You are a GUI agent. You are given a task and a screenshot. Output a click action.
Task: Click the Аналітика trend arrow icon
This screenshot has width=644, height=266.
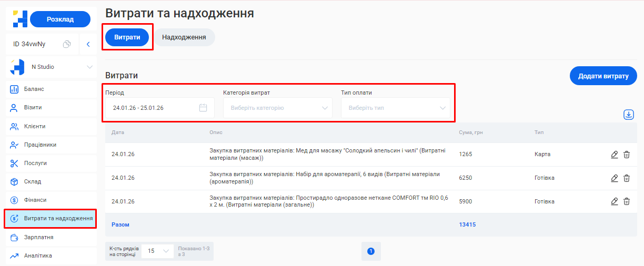pyautogui.click(x=15, y=255)
